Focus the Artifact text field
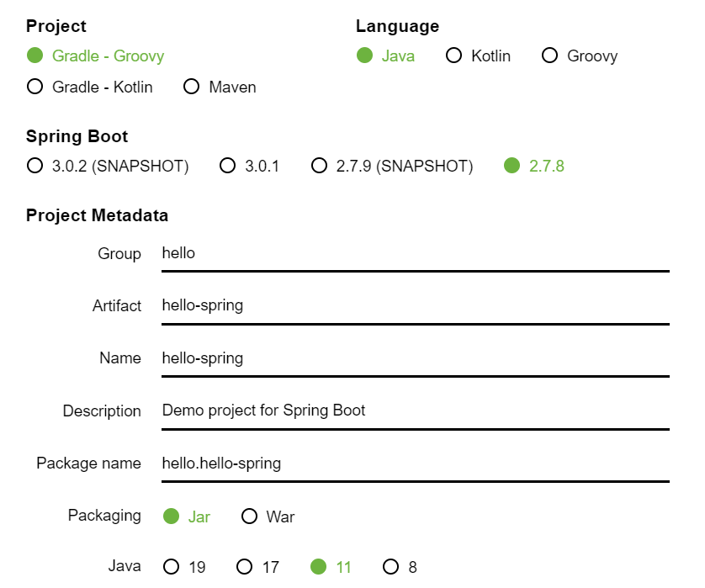Viewport: 705px width, 588px height. point(415,305)
